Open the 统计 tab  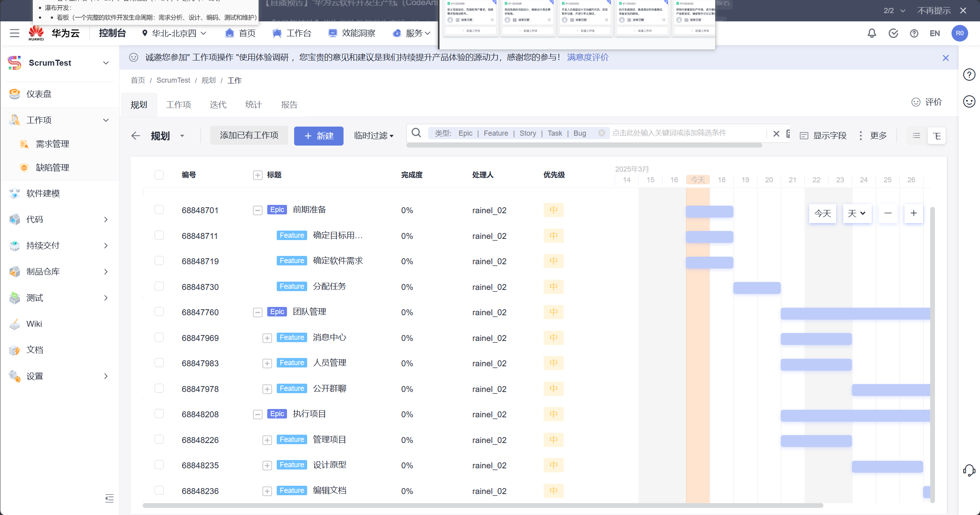(x=253, y=105)
